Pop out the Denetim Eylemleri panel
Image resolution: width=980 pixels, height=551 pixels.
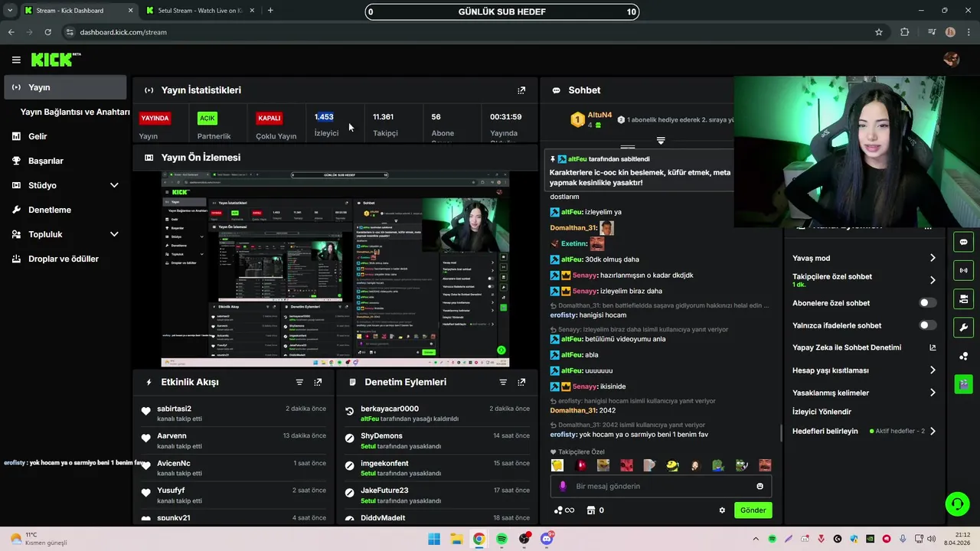[521, 382]
